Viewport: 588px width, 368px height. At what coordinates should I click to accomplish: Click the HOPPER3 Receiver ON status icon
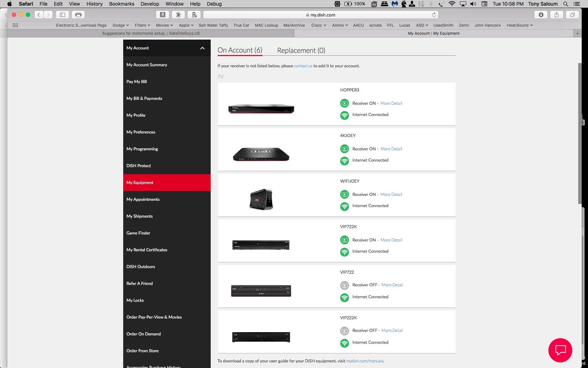pos(344,103)
